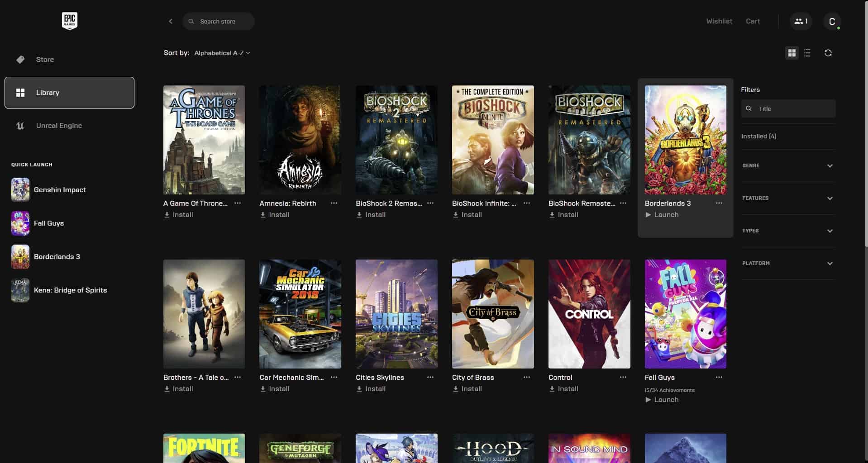Go to the Store section
This screenshot has height=463, width=868.
[44, 59]
